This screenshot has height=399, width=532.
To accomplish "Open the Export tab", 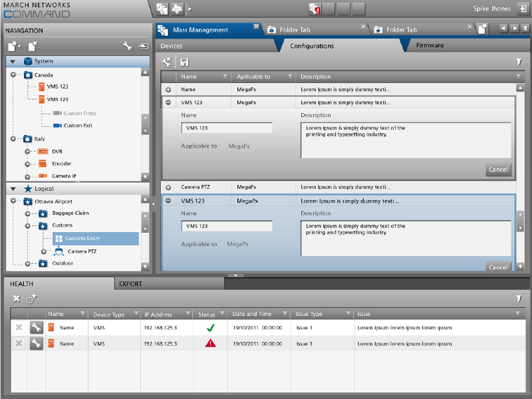I will click(130, 284).
